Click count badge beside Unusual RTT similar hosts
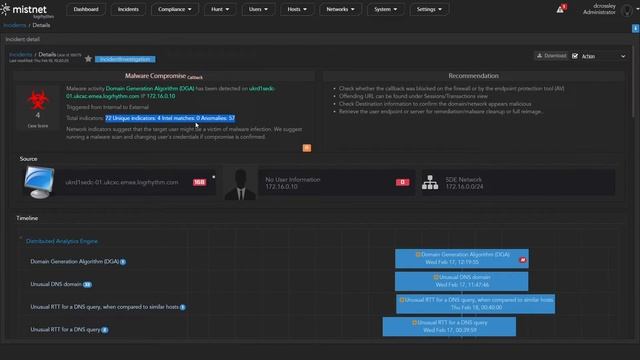Screen dimensions: 640x360 click(182, 307)
